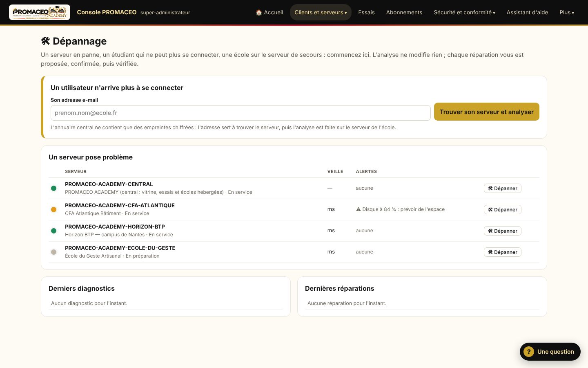
Task: Open the Clients et serveurs dropdown menu
Action: click(x=321, y=12)
